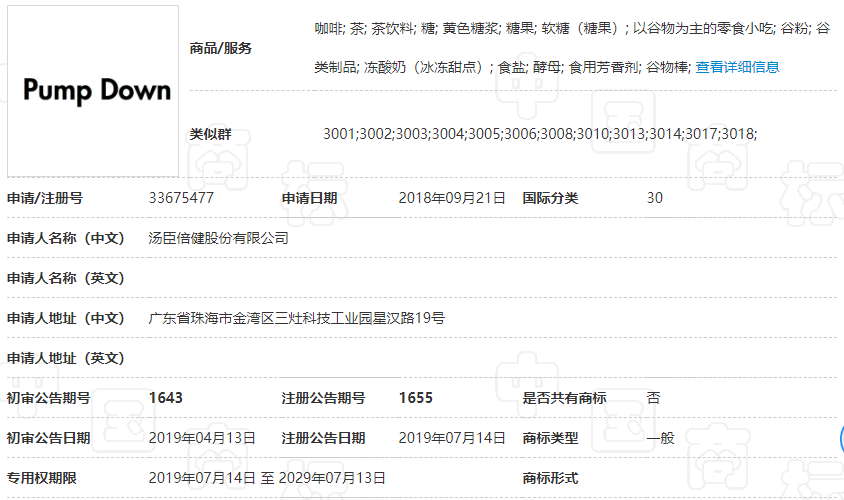The width and height of the screenshot is (844, 500).
Task: Select the exclusive right period date range
Action: (x=267, y=478)
